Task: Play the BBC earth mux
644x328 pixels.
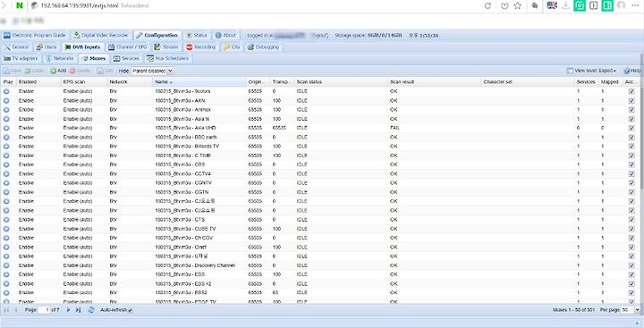Action: 6,137
